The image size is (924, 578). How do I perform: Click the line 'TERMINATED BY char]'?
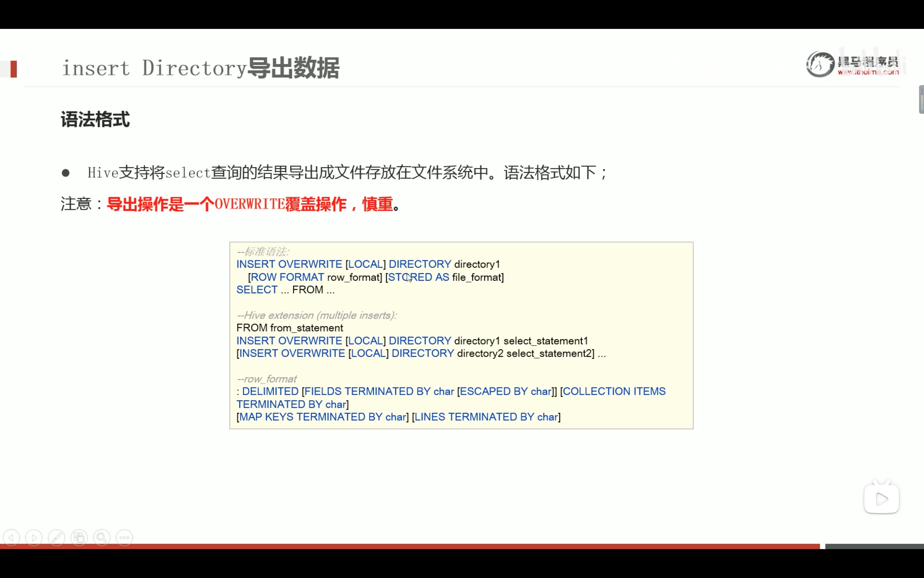[293, 404]
